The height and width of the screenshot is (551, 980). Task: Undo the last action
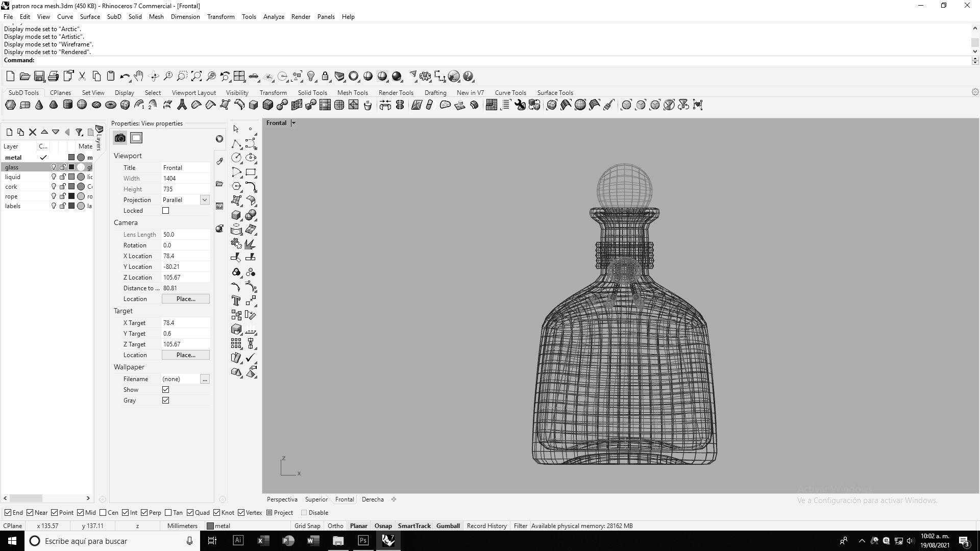pyautogui.click(x=125, y=77)
